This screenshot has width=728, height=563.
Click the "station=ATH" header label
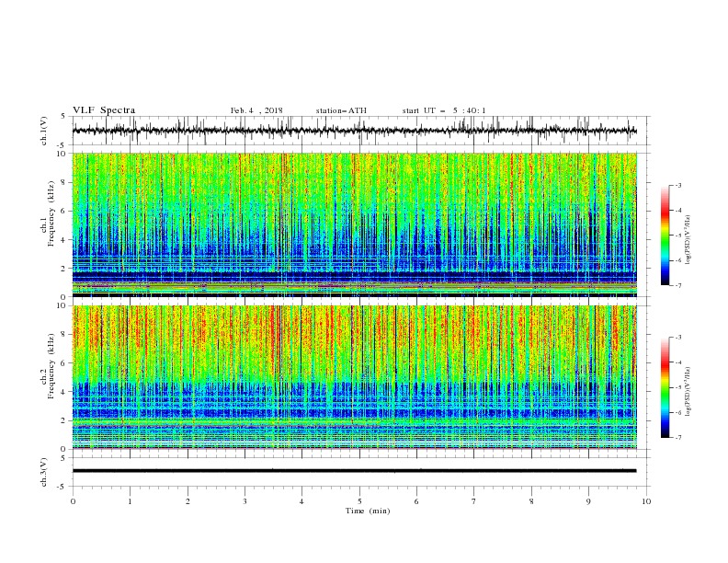pyautogui.click(x=341, y=110)
